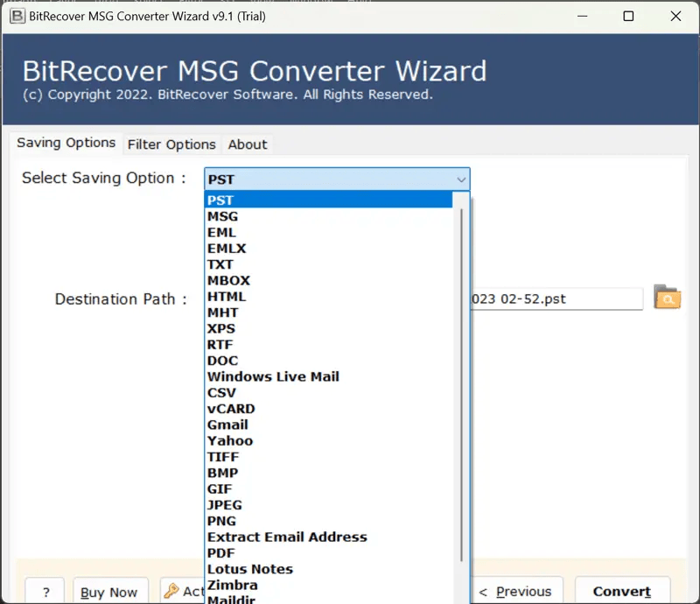Click the BitRecover logo in the title bar
700x604 pixels.
pos(16,16)
